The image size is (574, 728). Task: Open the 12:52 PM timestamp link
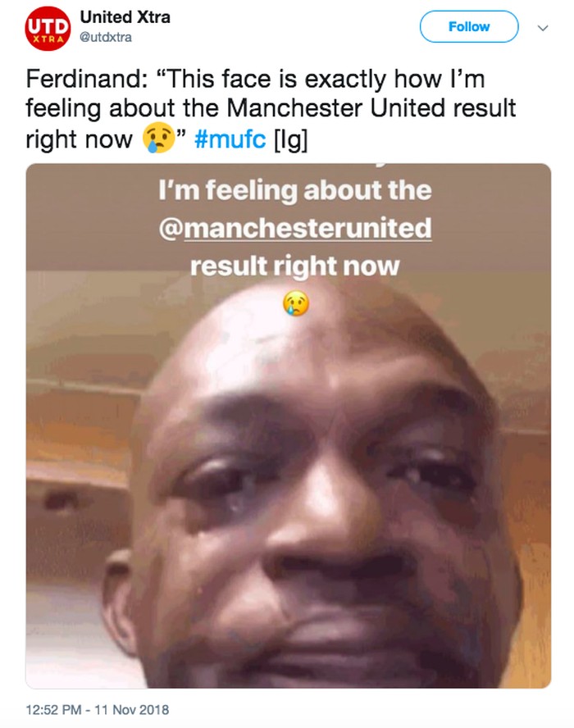[53, 710]
